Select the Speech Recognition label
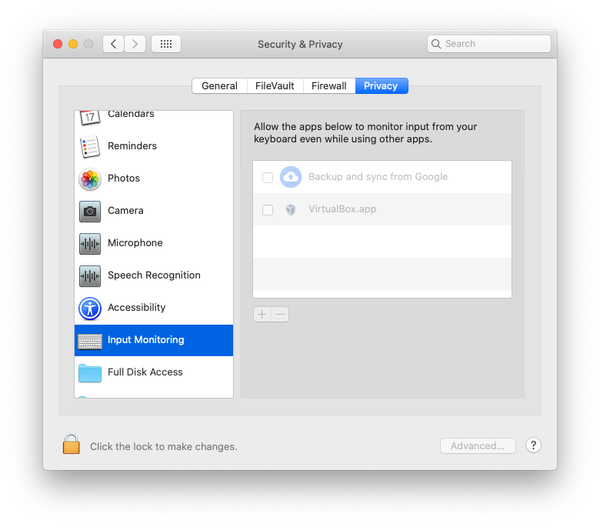600x527 pixels. (154, 275)
